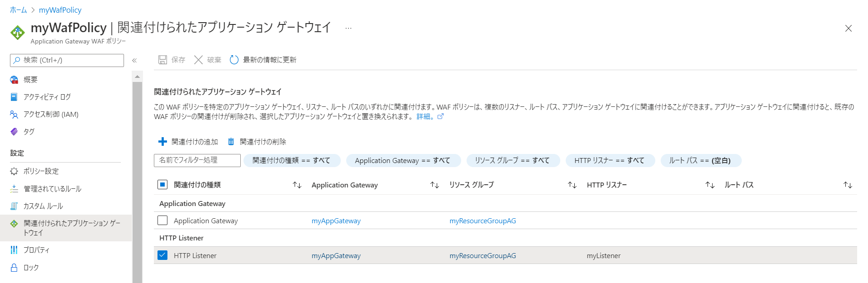Open the Application Gateway == すべて filter
This screenshot has width=868, height=283.
tap(403, 160)
